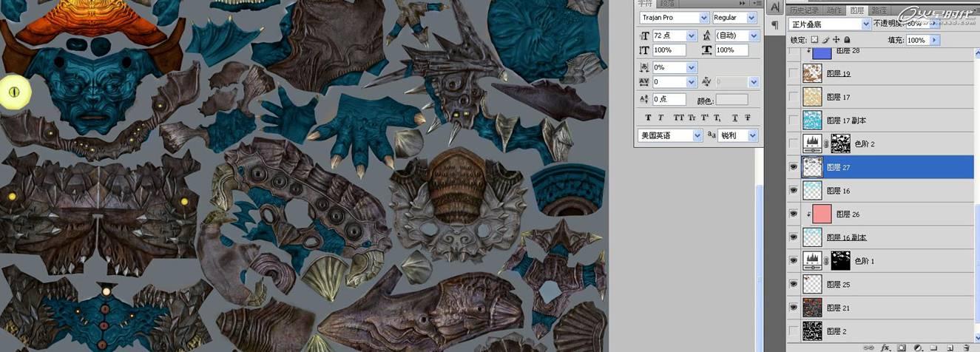This screenshot has height=352, width=980.
Task: Select the 色阶 2 layer mask thumbnail
Action: tap(839, 143)
